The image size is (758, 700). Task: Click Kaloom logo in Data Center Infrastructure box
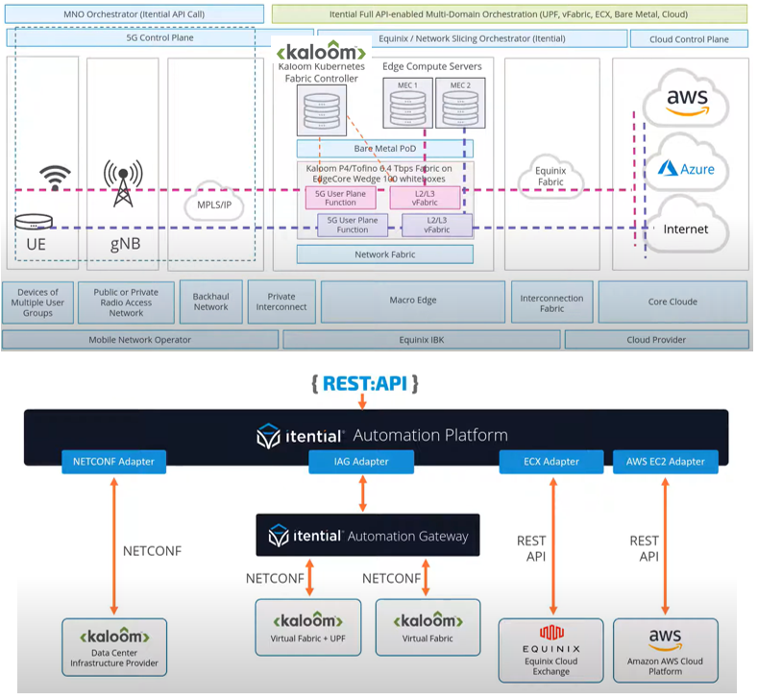click(x=114, y=637)
